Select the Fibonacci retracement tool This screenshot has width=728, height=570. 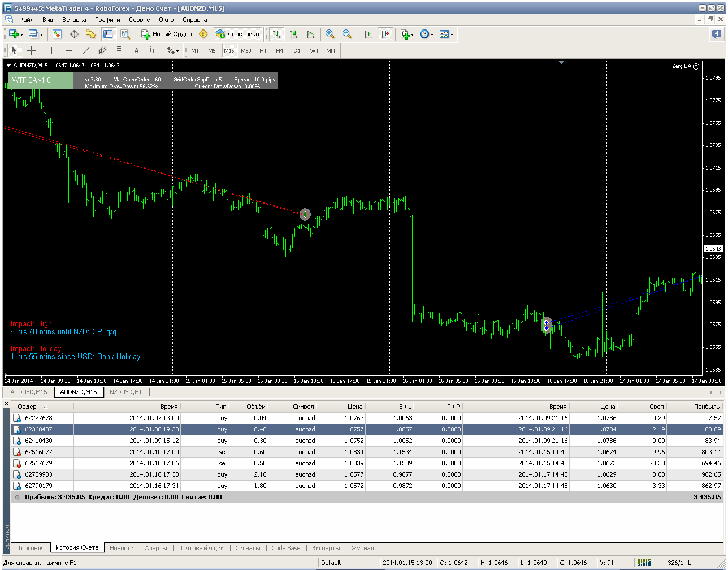pos(120,50)
